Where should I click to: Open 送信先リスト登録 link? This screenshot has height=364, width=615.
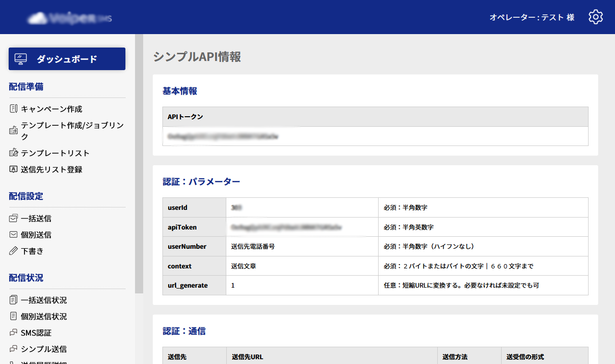point(51,170)
